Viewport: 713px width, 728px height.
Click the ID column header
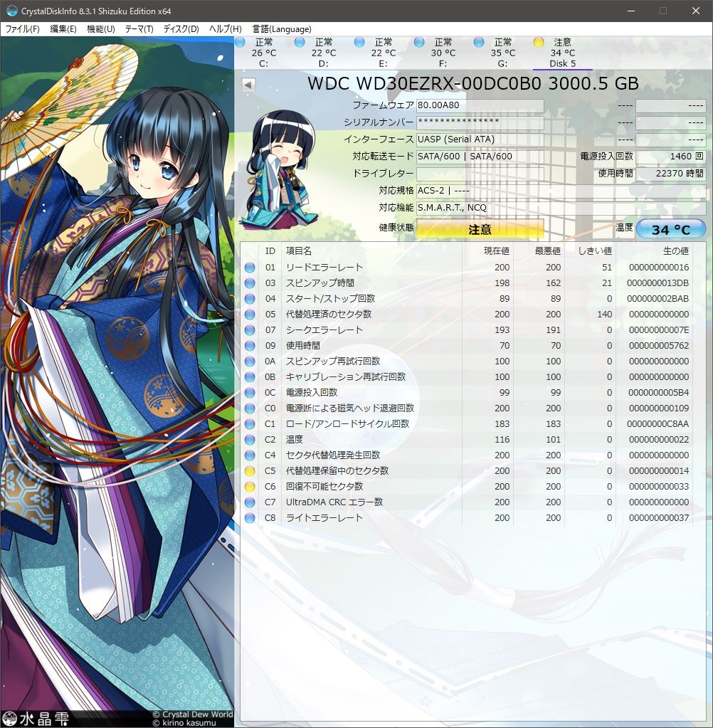[270, 251]
